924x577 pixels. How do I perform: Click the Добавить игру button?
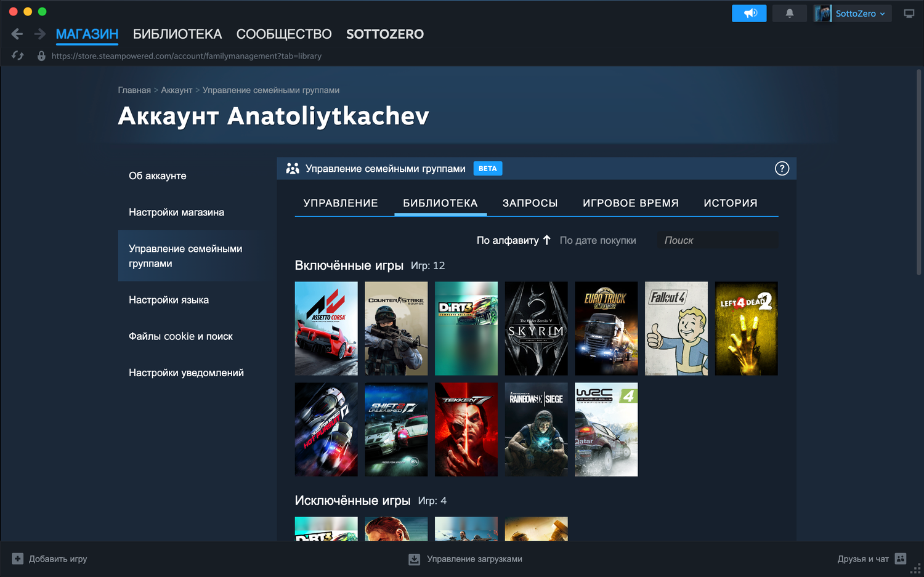point(50,559)
